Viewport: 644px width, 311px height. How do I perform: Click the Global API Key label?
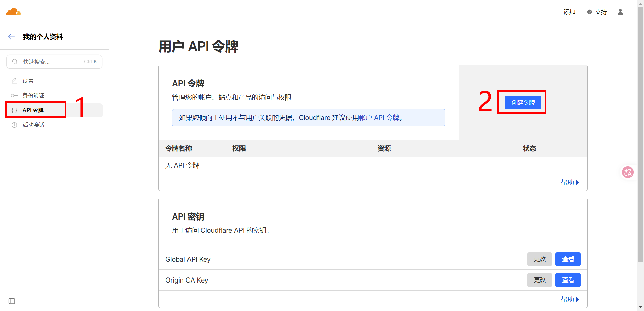tap(188, 259)
